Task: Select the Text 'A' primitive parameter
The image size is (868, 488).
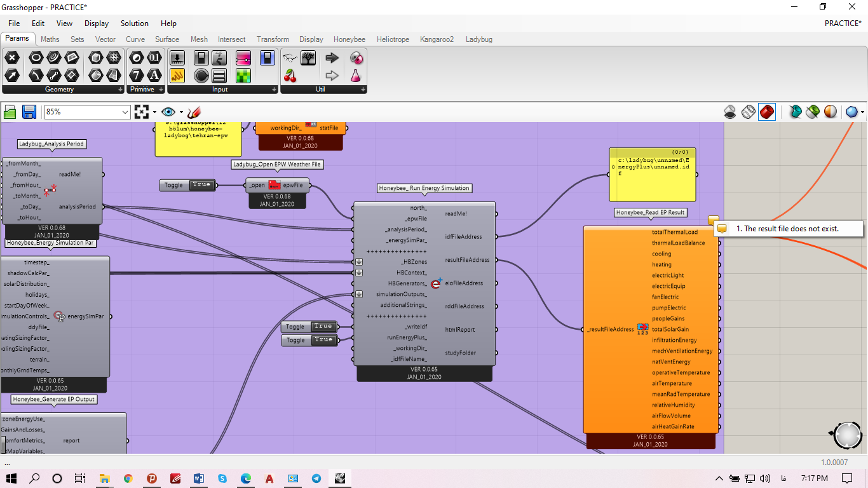Action: tap(154, 76)
